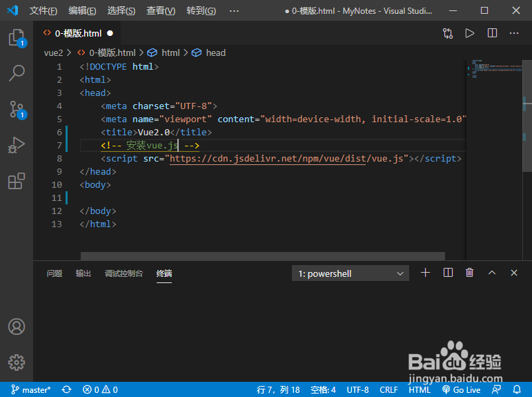Click the </html> closing tag
This screenshot has width=532, height=397.
(98, 224)
